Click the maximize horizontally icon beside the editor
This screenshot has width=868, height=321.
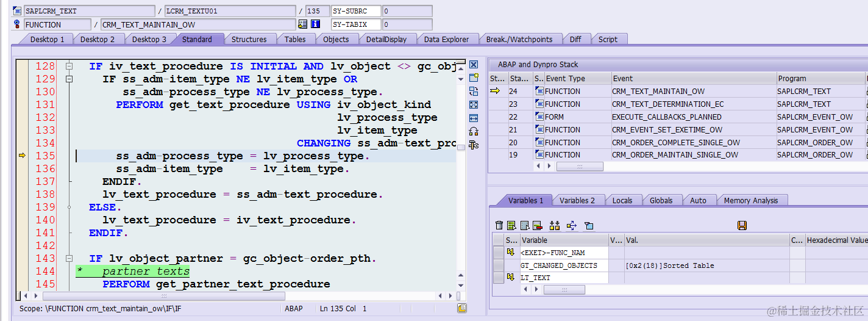[x=474, y=118]
